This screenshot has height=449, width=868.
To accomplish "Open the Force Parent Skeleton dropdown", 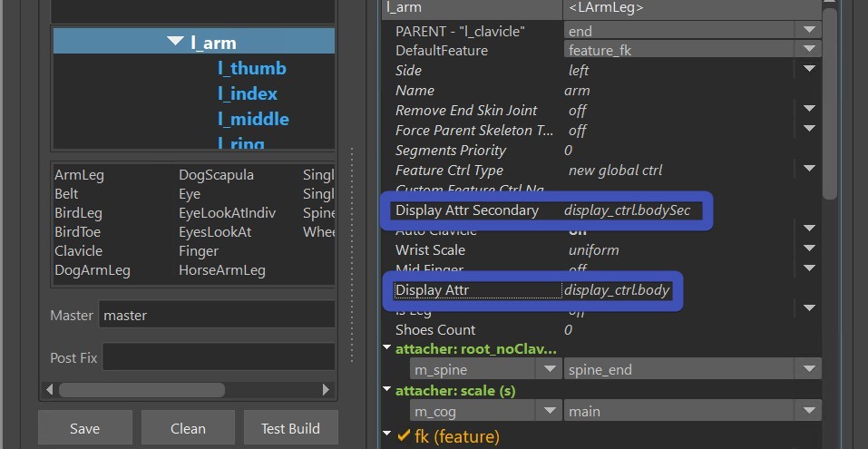I will [x=809, y=129].
